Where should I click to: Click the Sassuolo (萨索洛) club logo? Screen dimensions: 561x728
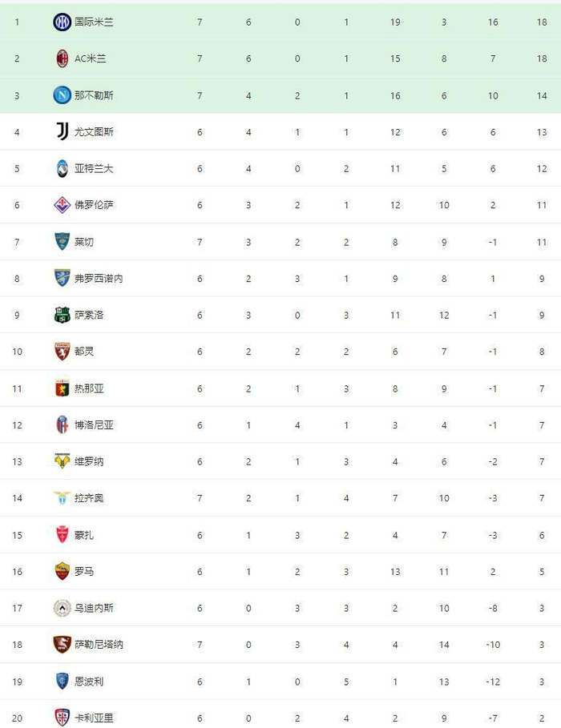point(62,315)
